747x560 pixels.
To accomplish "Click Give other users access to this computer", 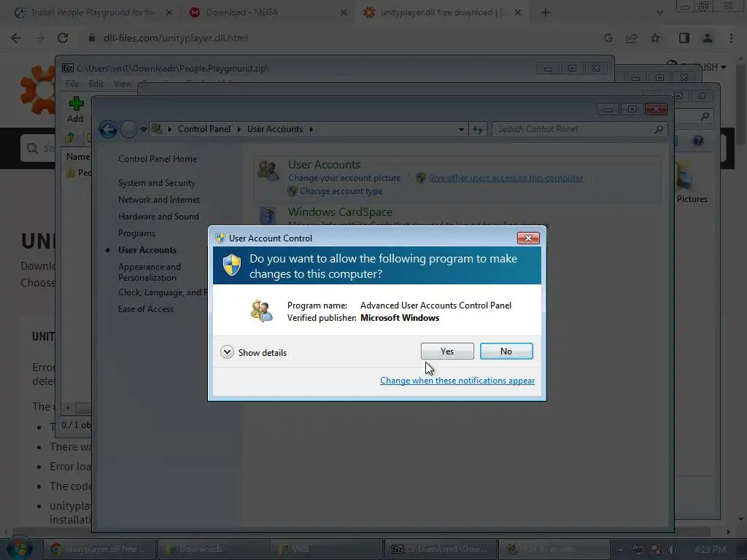I will pyautogui.click(x=505, y=178).
